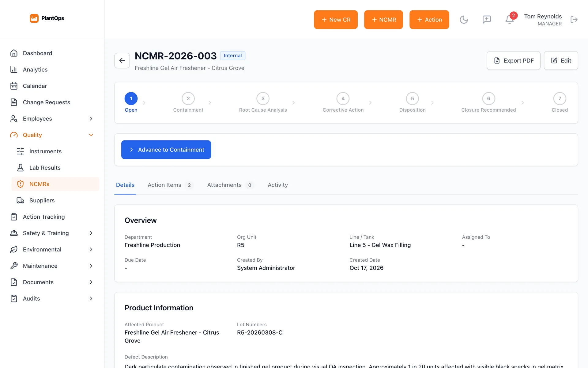
Task: Expand the Maintenance section chevron
Action: coord(91,266)
